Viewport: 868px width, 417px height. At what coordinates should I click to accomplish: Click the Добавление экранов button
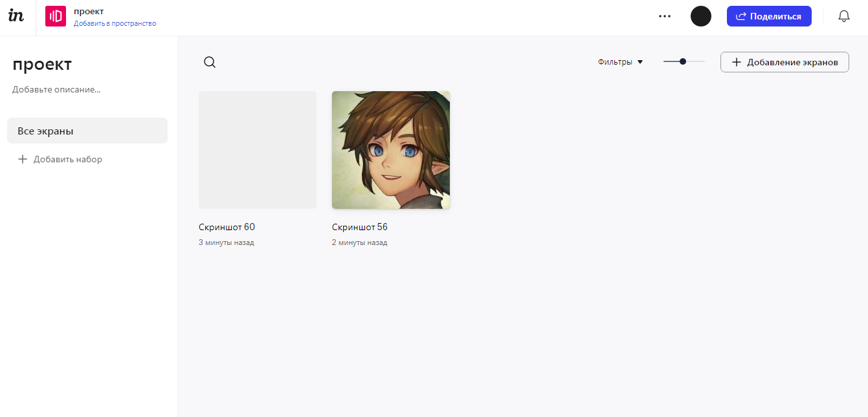(x=785, y=62)
